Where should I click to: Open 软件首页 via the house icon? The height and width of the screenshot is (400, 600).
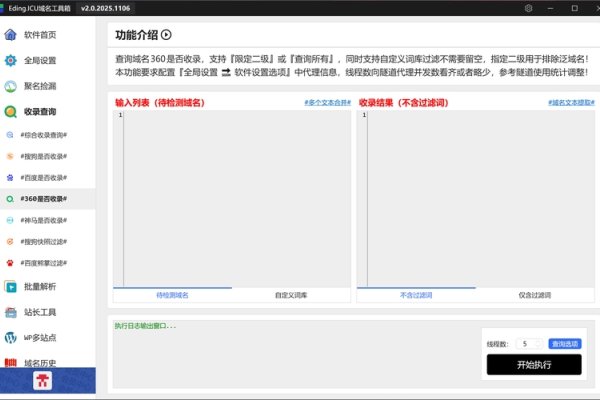coord(10,35)
